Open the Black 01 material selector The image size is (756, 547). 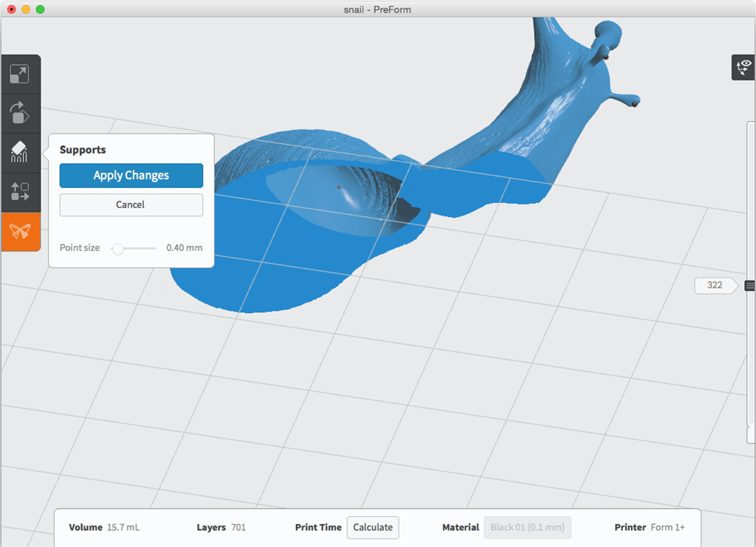pos(527,528)
